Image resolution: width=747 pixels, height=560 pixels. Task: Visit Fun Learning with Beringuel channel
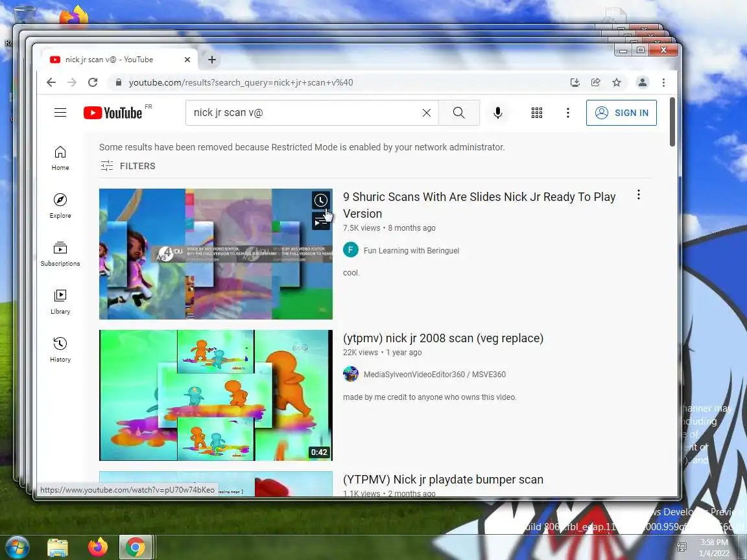[411, 250]
